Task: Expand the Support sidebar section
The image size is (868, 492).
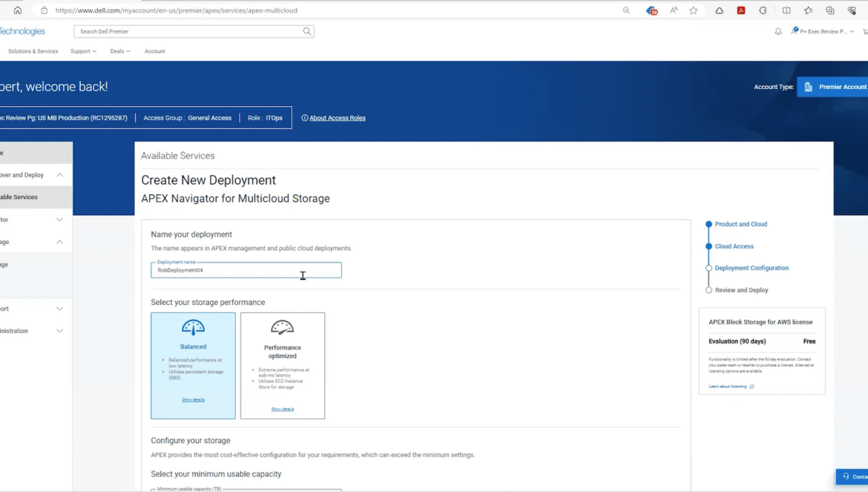Action: tap(59, 309)
